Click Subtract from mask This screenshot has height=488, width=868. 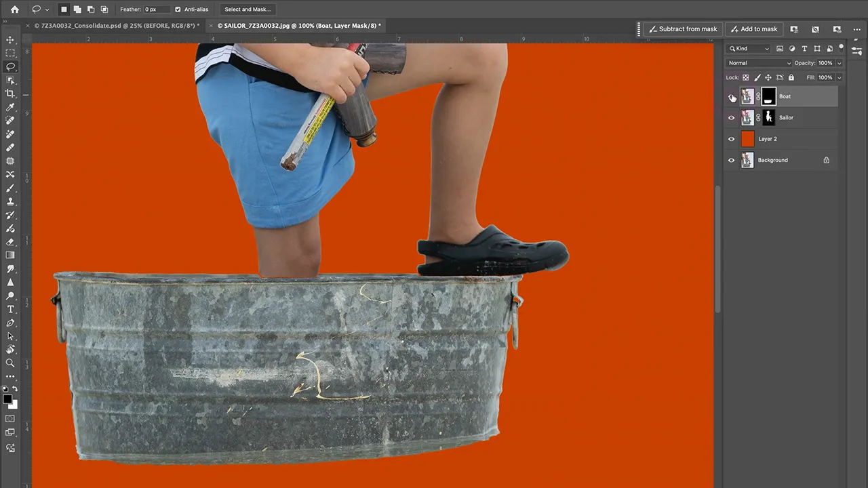[682, 29]
